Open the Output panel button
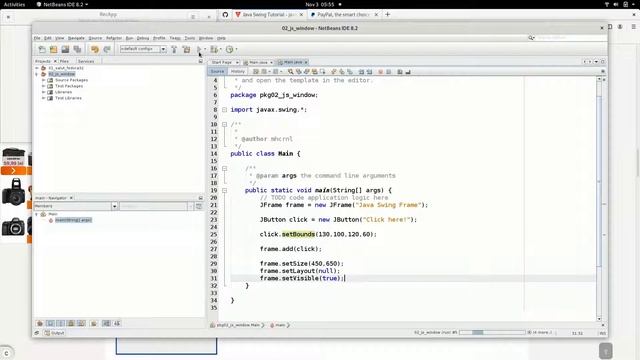Image resolution: width=640 pixels, height=360 pixels. click(x=54, y=333)
